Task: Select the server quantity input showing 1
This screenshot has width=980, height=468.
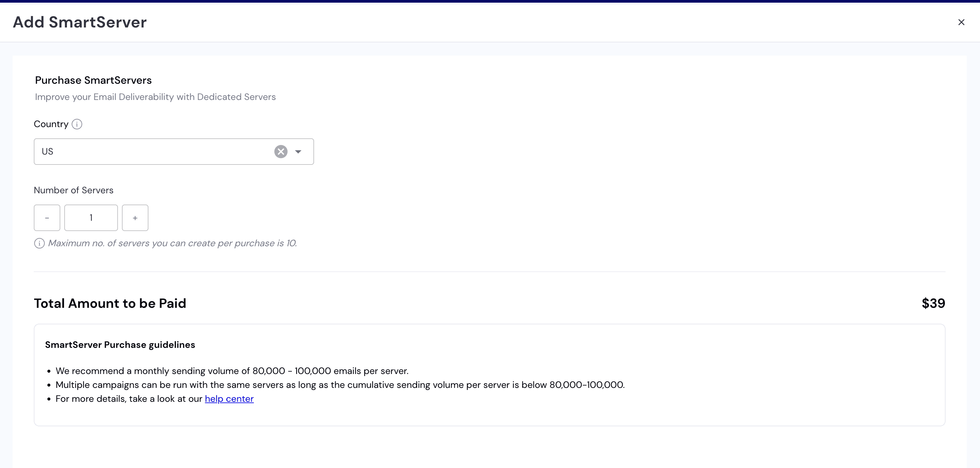Action: [91, 217]
